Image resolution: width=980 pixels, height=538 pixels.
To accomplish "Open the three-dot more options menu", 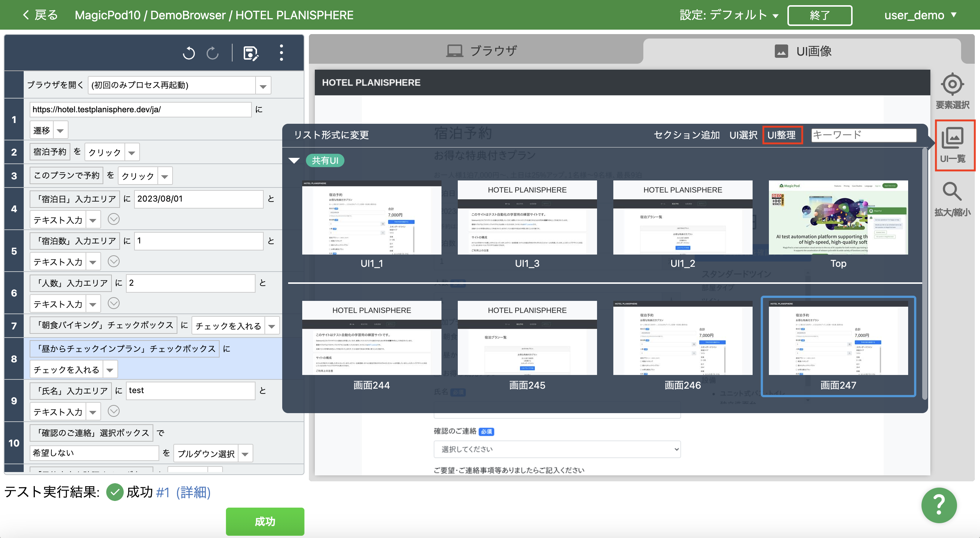I will 281,53.
